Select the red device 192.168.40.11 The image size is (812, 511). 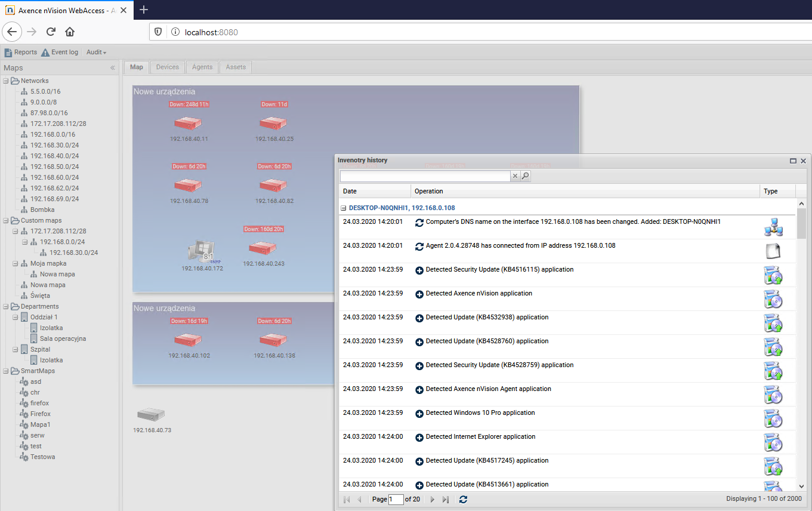coord(188,123)
